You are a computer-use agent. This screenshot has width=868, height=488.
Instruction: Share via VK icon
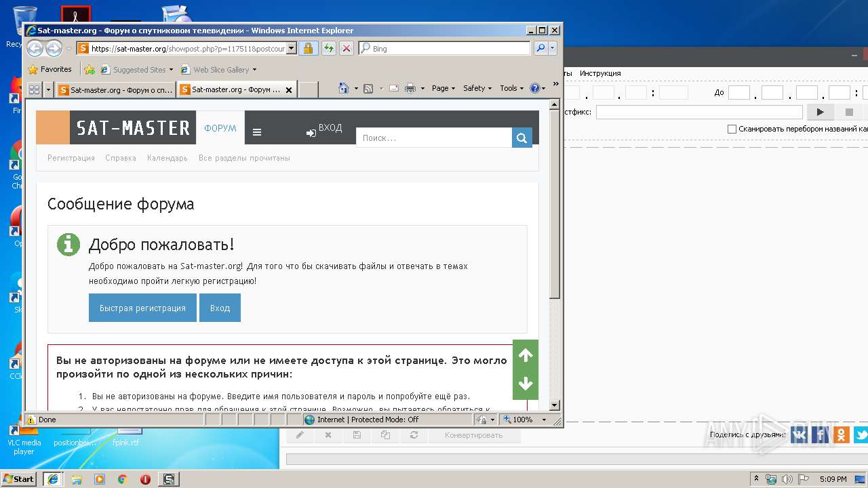point(799,434)
